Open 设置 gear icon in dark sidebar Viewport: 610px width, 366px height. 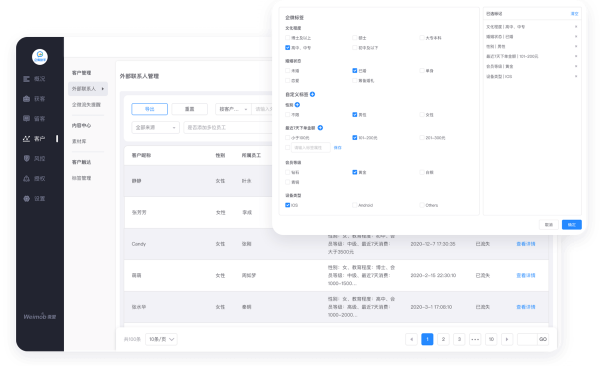26,198
